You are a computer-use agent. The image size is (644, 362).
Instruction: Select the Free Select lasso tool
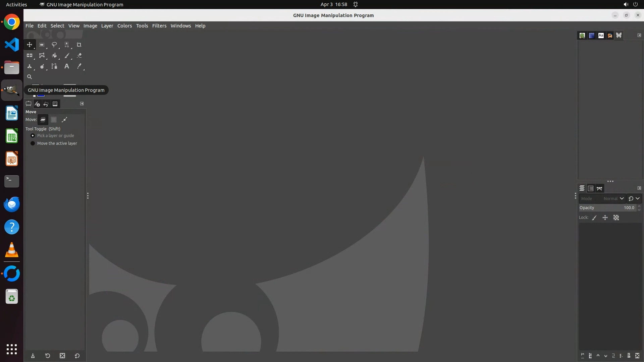coord(54,45)
